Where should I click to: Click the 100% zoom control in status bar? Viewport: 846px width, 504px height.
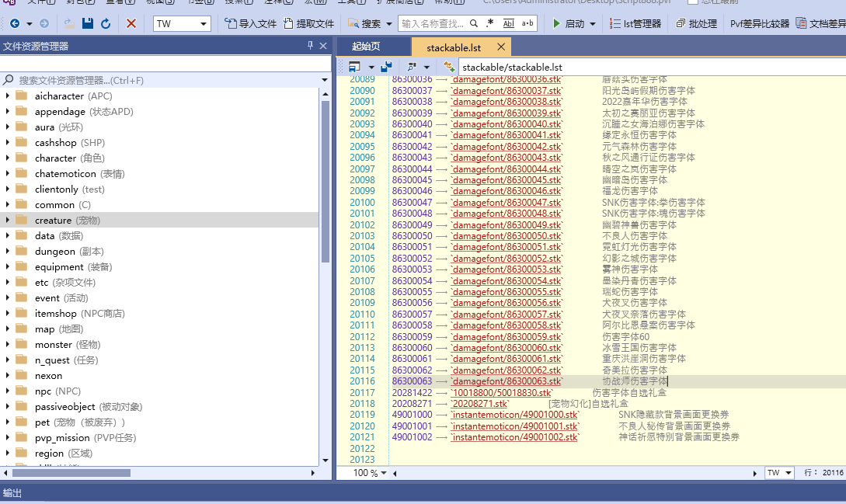tap(365, 473)
